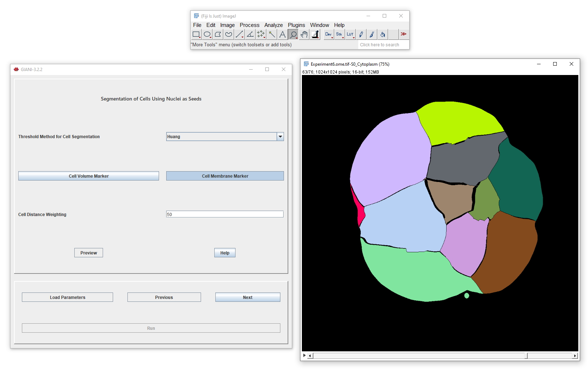Open the File menu
This screenshot has height=370, width=588.
click(197, 25)
